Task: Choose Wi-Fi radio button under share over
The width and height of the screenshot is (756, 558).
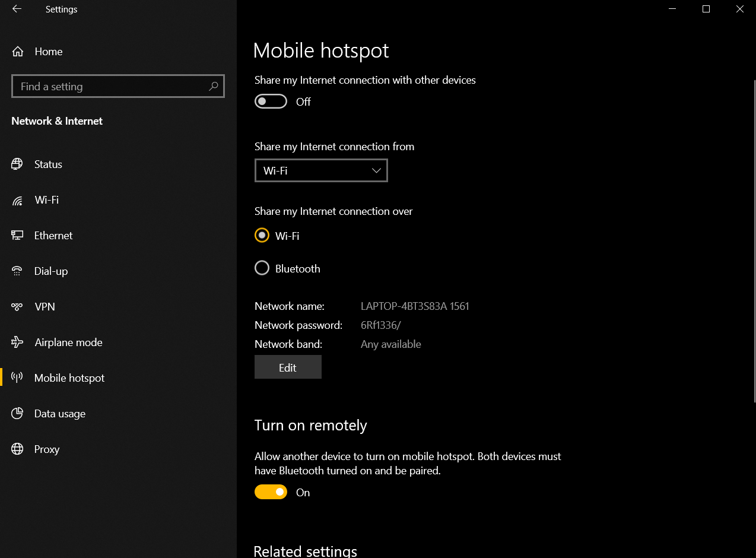Action: pyautogui.click(x=262, y=235)
